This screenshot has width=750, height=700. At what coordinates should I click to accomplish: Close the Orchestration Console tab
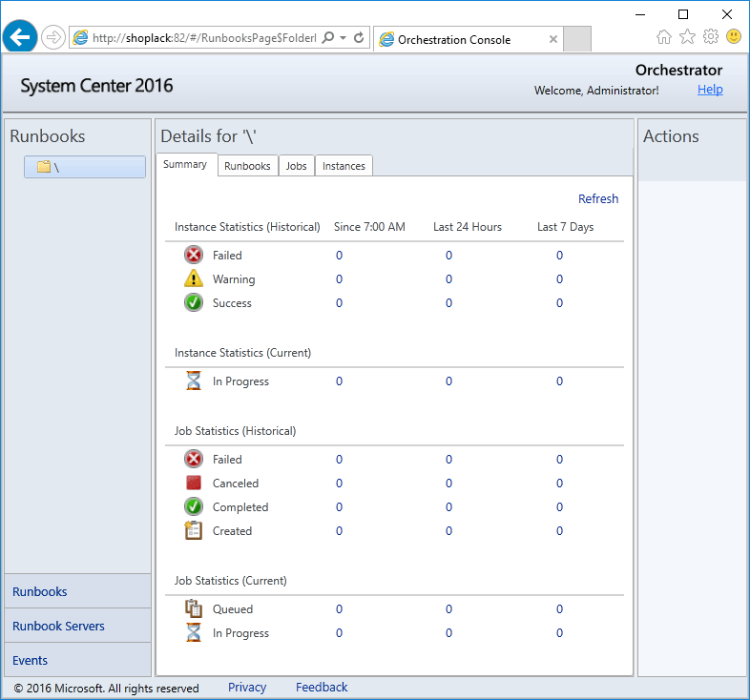click(x=552, y=39)
